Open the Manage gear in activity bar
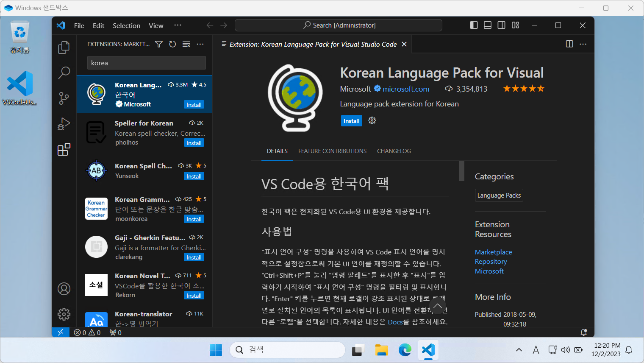Image resolution: width=644 pixels, height=363 pixels. [x=64, y=314]
